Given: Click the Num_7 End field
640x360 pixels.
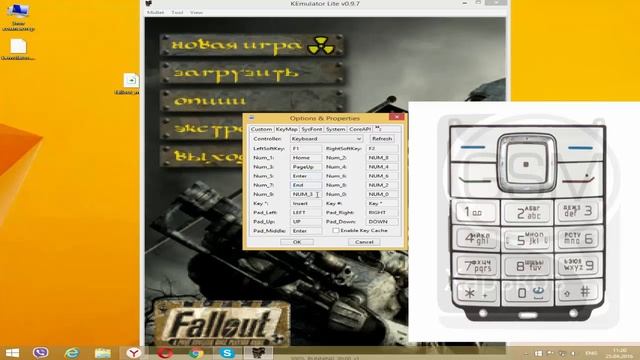Looking at the screenshot, I should pos(306,185).
